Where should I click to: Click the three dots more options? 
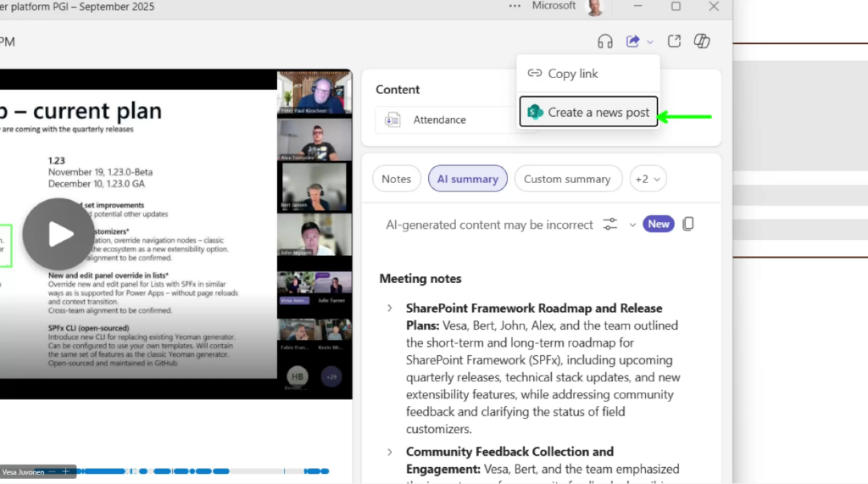[515, 6]
